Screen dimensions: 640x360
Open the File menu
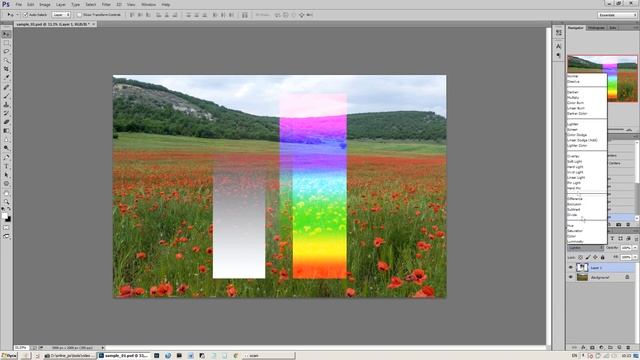18,4
